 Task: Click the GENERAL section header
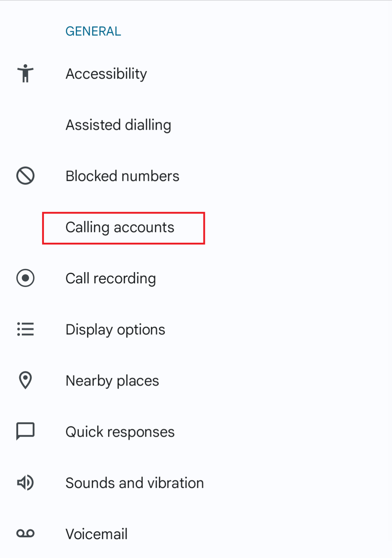click(x=93, y=31)
